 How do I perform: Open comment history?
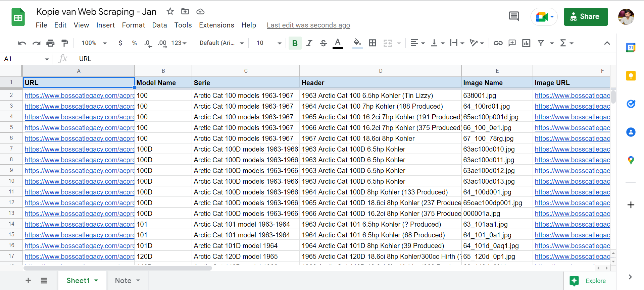click(x=514, y=16)
